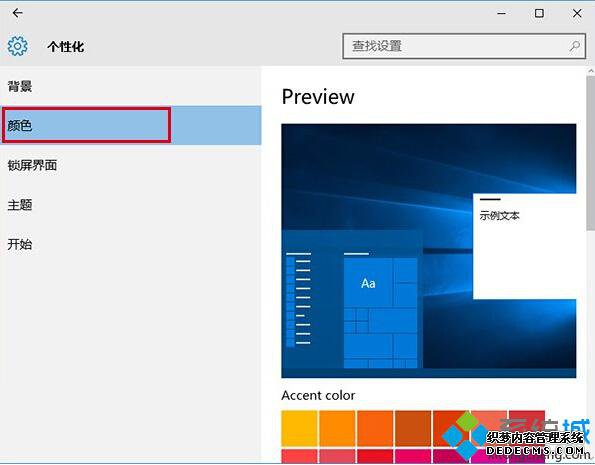Image resolution: width=595 pixels, height=465 pixels.
Task: Open the 锁屏界面 settings page
Action: [x=32, y=165]
